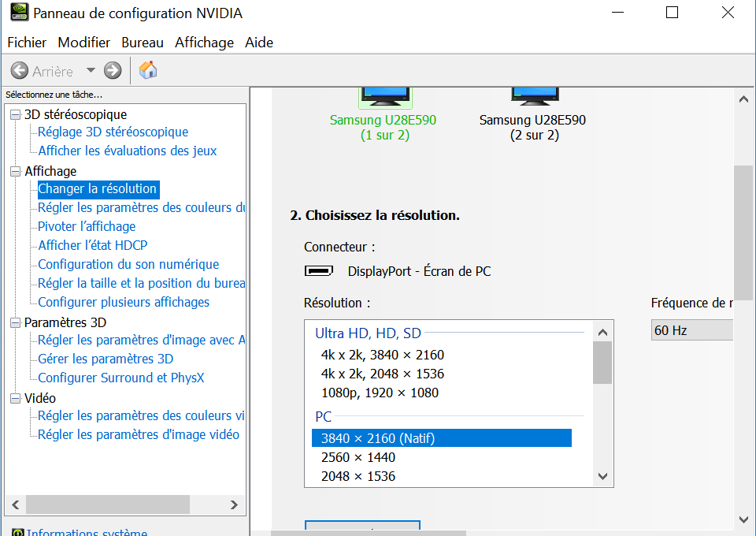Maximize the NVIDIA control panel window
This screenshot has width=756, height=536.
click(x=672, y=13)
